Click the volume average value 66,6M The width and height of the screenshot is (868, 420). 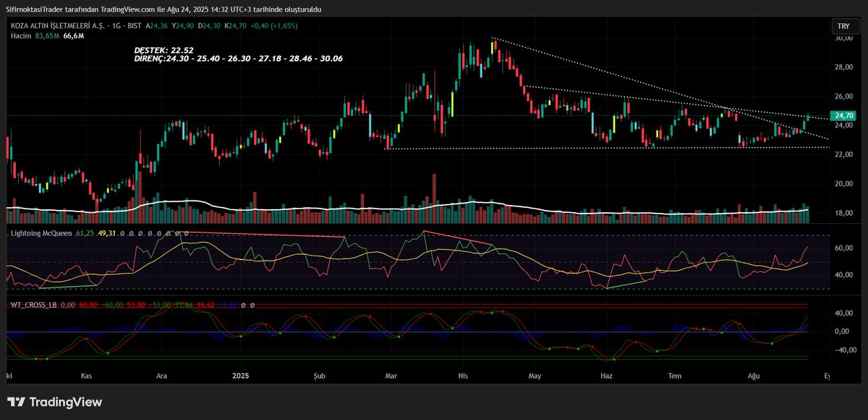coord(74,35)
